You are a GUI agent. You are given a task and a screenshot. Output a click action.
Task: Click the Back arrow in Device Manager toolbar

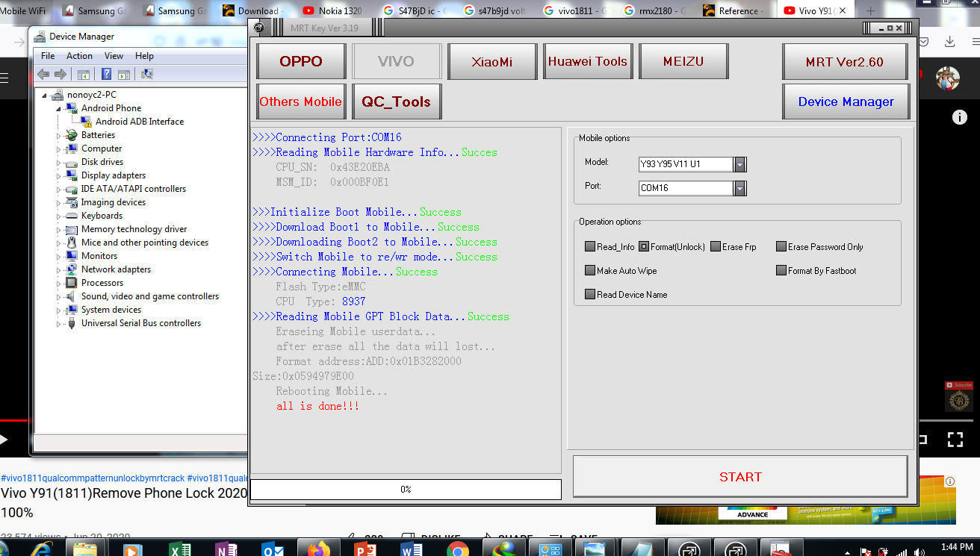click(43, 74)
